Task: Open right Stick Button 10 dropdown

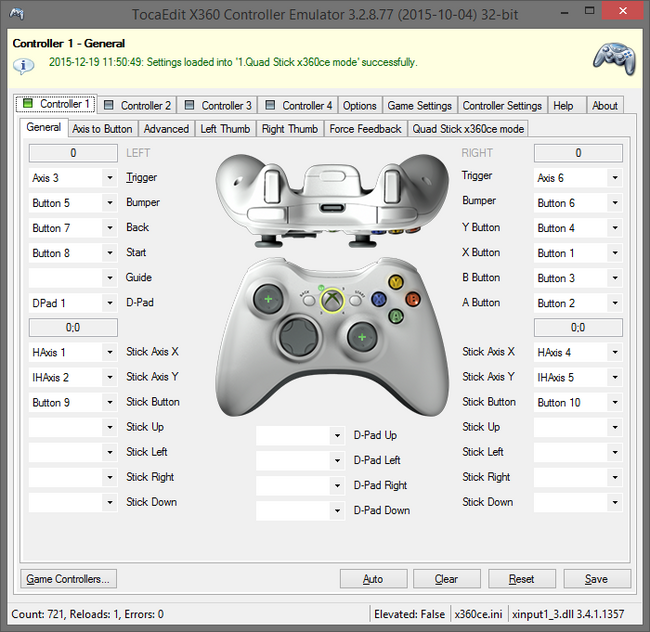Action: 615,402
